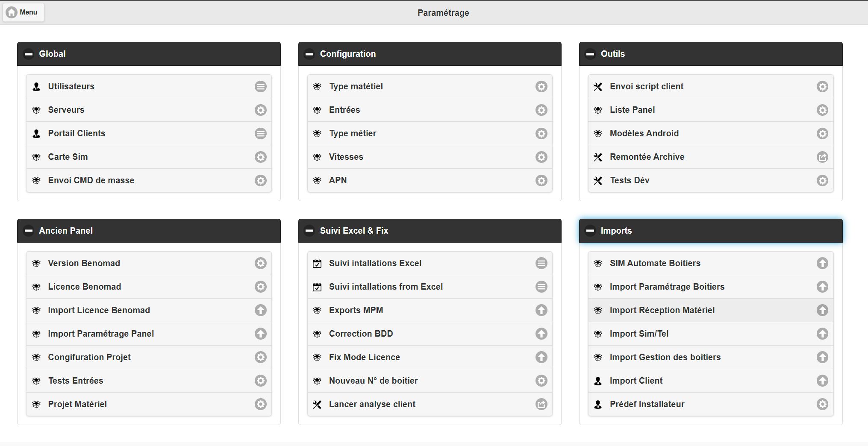
Task: Open Envoi CMD de masse
Action: (x=91, y=180)
